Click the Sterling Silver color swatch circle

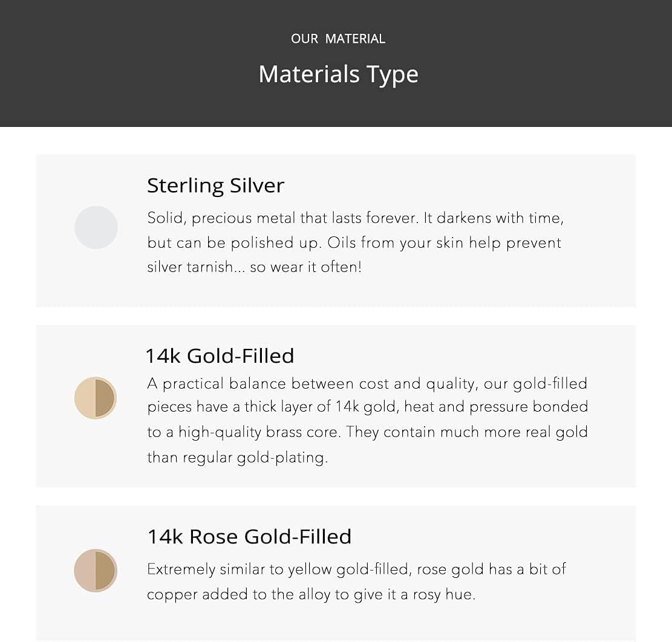[x=96, y=227]
